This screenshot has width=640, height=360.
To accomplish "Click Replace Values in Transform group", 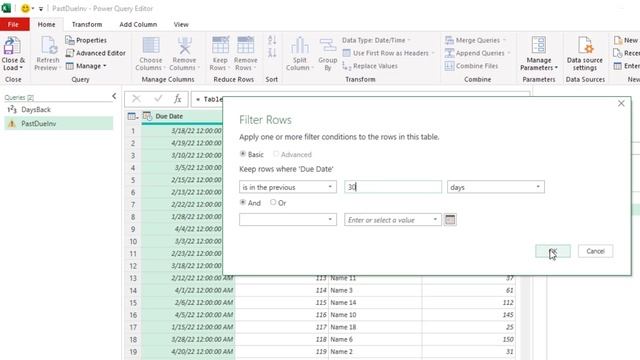I will pyautogui.click(x=370, y=66).
